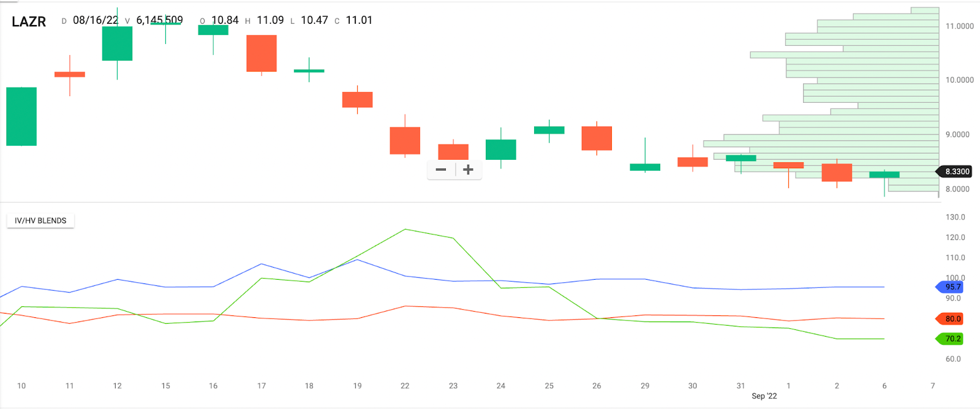The width and height of the screenshot is (980, 409).
Task: Click the open price 10.84
Action: click(225, 20)
